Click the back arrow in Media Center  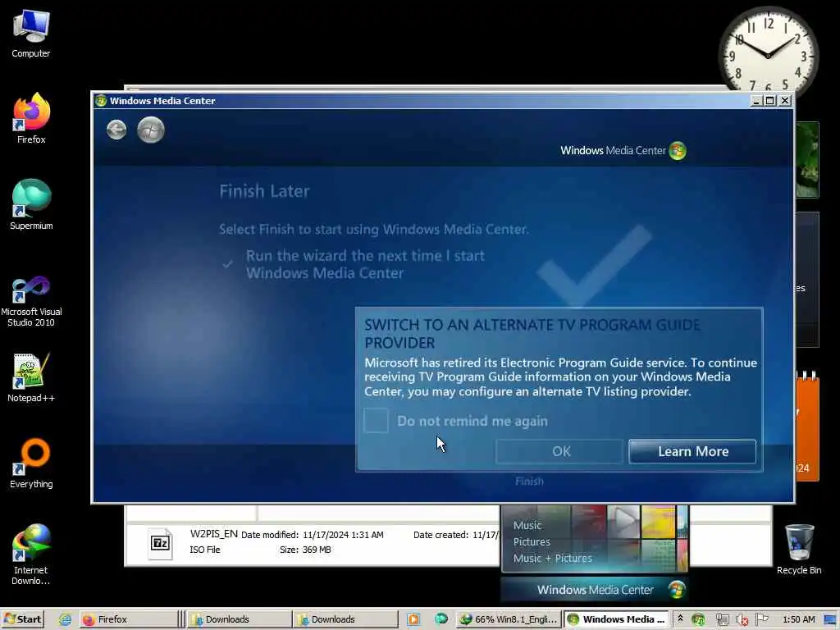click(x=116, y=130)
